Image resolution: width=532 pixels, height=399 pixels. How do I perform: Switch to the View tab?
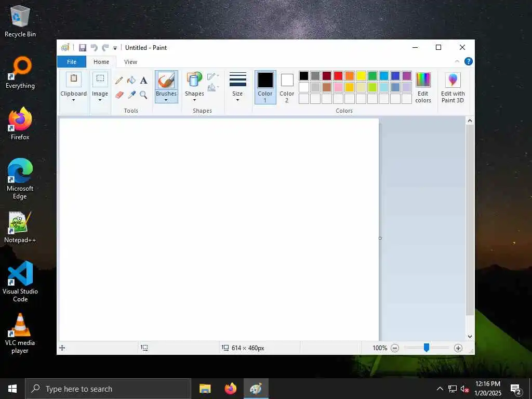(x=130, y=62)
